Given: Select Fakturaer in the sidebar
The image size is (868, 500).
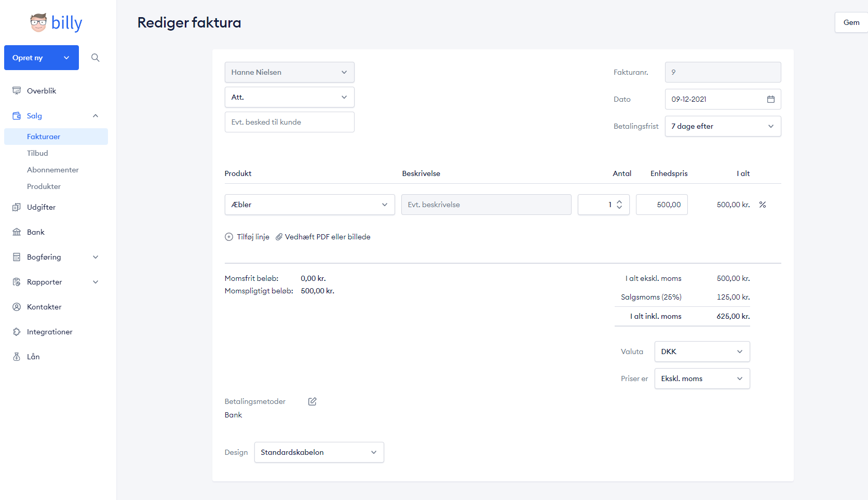Looking at the screenshot, I should pyautogui.click(x=56, y=137).
